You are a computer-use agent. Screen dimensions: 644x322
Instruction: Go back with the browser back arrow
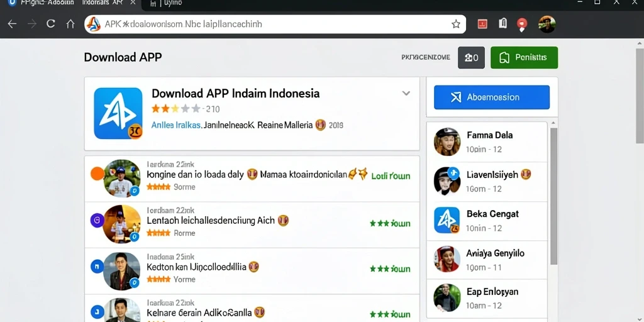(12, 24)
